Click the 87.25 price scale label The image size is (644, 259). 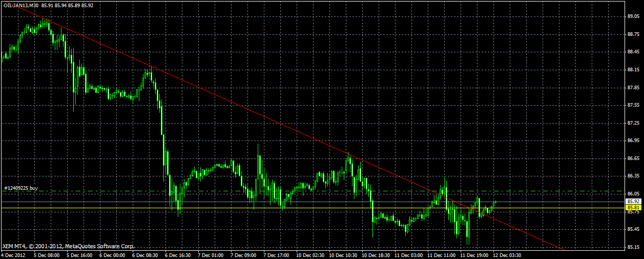[633, 123]
